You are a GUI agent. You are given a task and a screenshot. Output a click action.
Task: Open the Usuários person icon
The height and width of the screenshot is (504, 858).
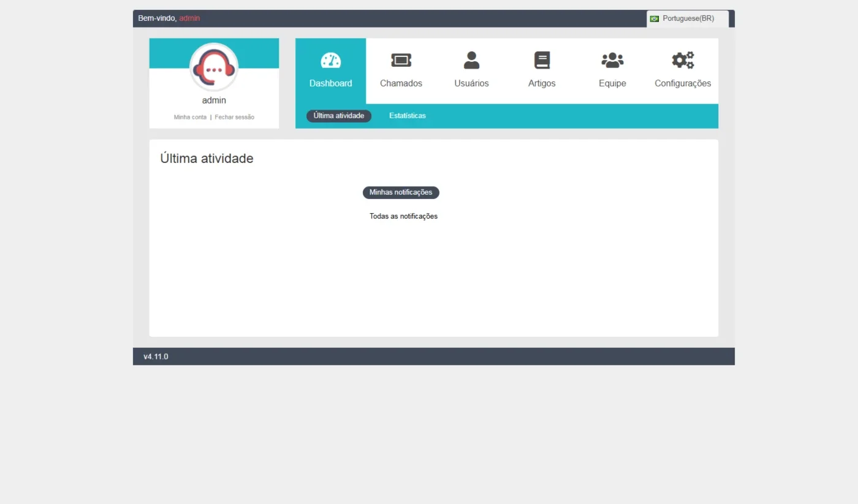pos(472,60)
